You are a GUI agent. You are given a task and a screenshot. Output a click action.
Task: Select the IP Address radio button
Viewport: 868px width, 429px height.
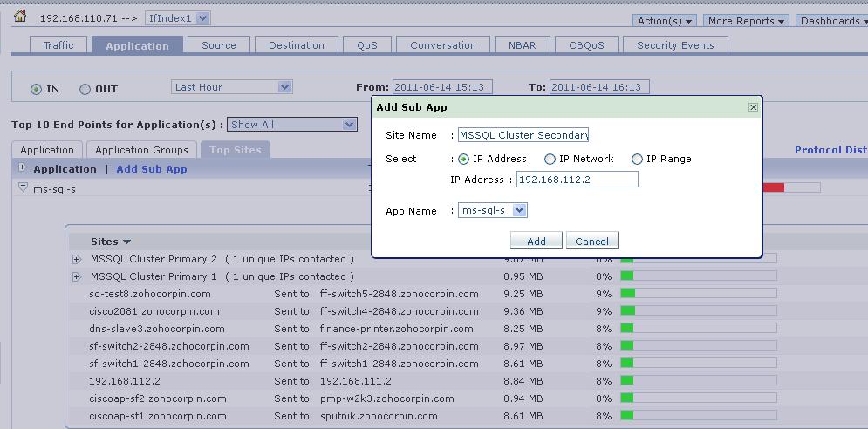click(463, 160)
